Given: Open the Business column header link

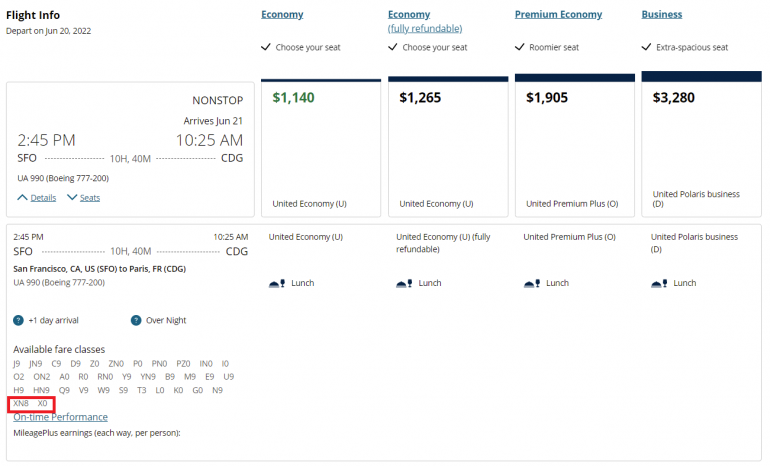Looking at the screenshot, I should [662, 15].
